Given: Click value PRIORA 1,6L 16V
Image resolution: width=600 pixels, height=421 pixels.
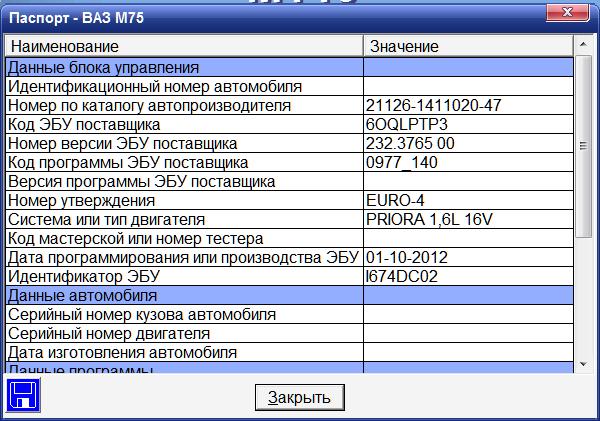Looking at the screenshot, I should [429, 219].
